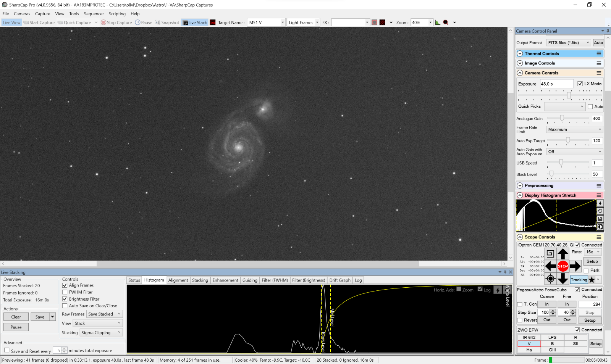Adjust the Analogue Gain slider
611x364 pixels.
coord(562,118)
